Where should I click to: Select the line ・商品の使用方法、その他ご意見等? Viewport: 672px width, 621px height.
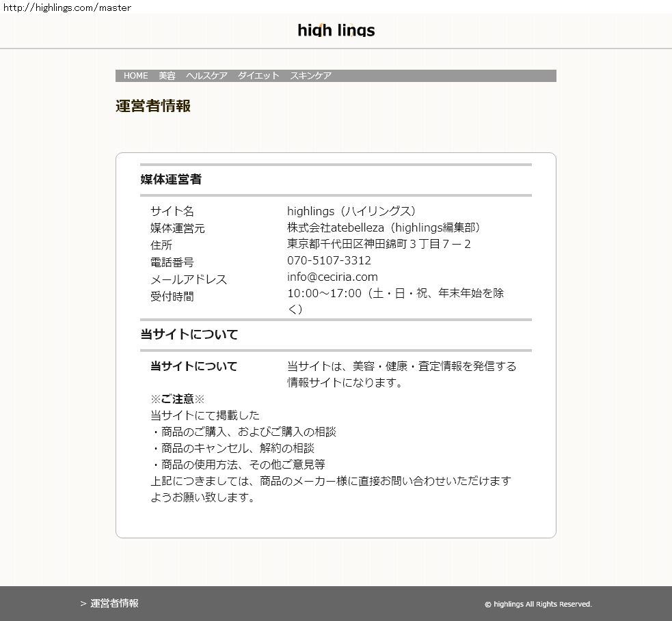click(238, 465)
